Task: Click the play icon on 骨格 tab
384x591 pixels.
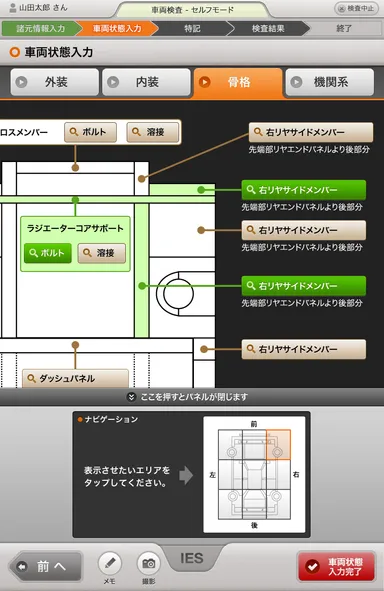Action: [205, 82]
